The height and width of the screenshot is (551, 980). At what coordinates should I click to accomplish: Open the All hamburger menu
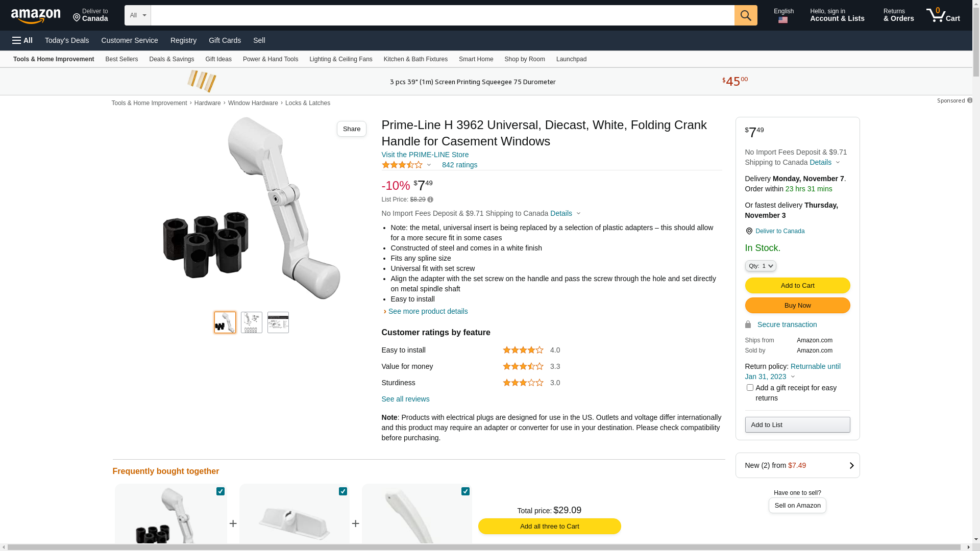click(22, 40)
